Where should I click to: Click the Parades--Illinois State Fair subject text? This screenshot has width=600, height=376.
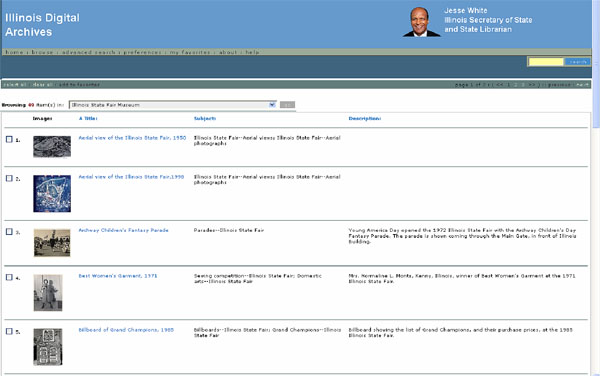click(x=229, y=230)
